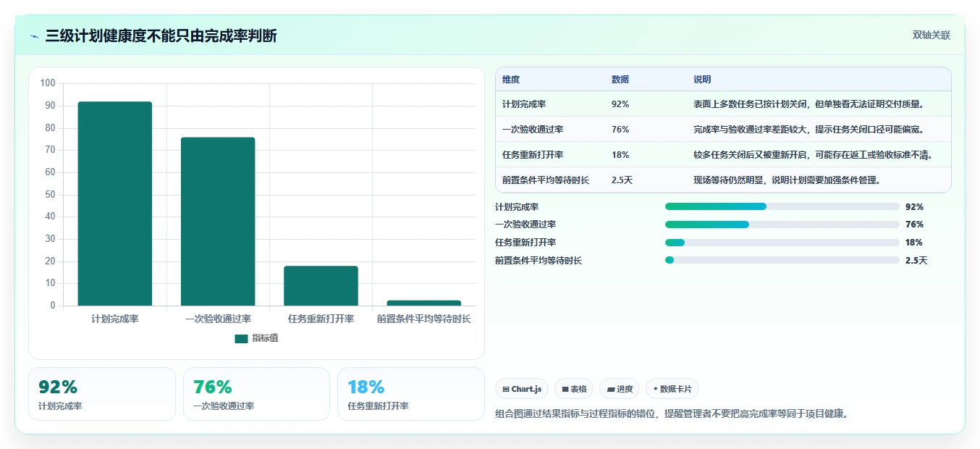This screenshot has height=449, width=980.
Task: Click the 双轴关联 label in header
Action: pos(932,35)
